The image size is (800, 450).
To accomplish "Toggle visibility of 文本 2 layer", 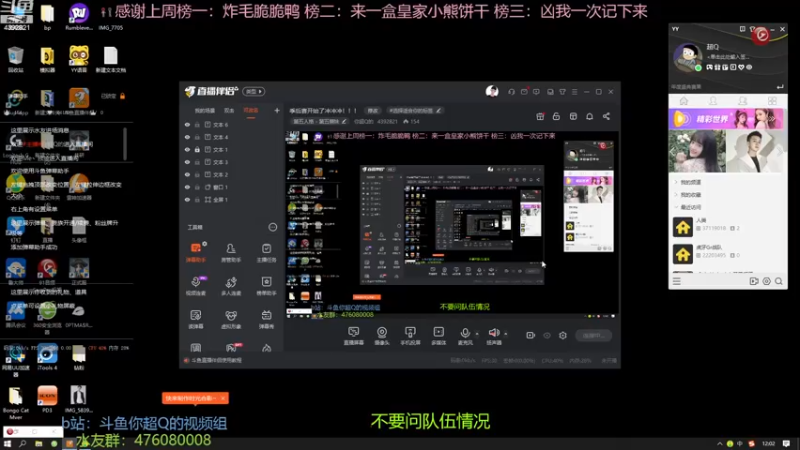I will click(187, 174).
